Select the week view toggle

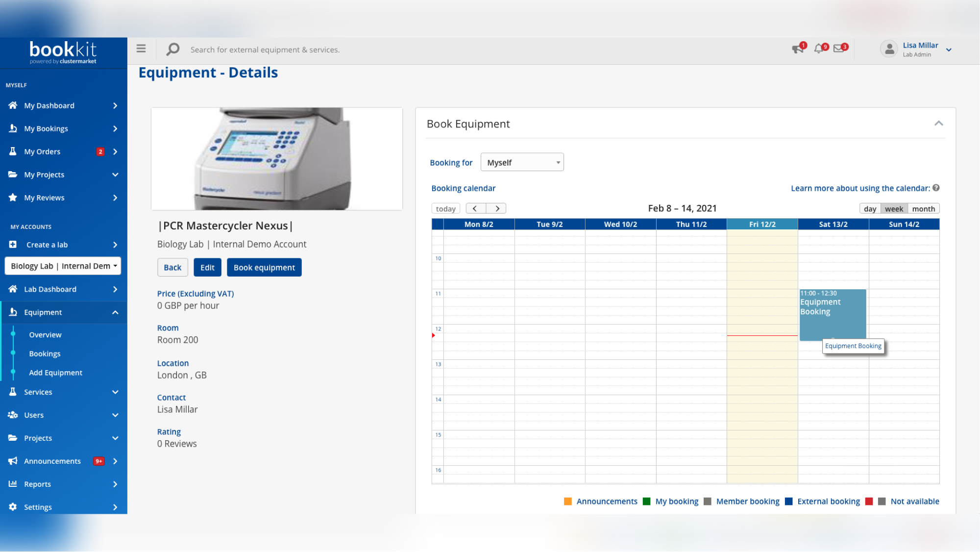tap(894, 208)
